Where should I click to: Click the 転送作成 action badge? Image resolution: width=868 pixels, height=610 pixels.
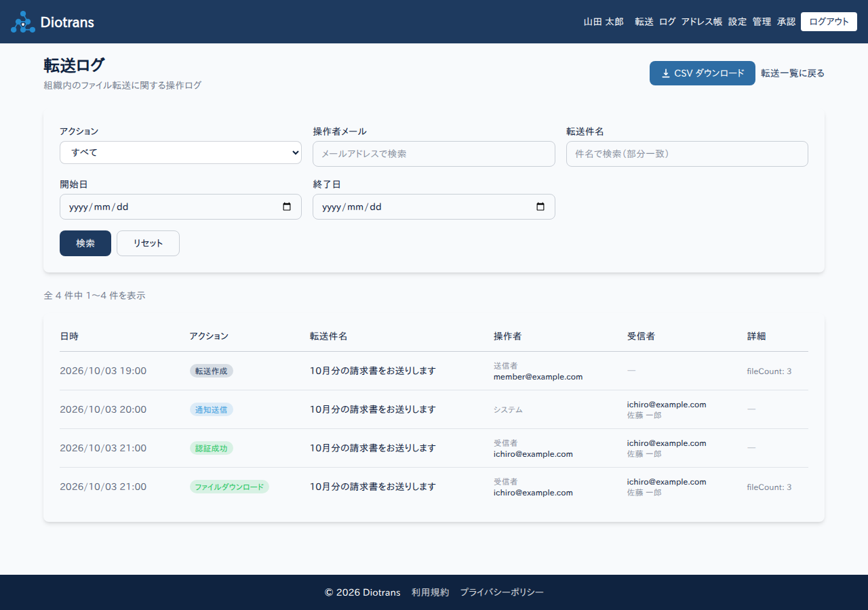click(x=211, y=371)
